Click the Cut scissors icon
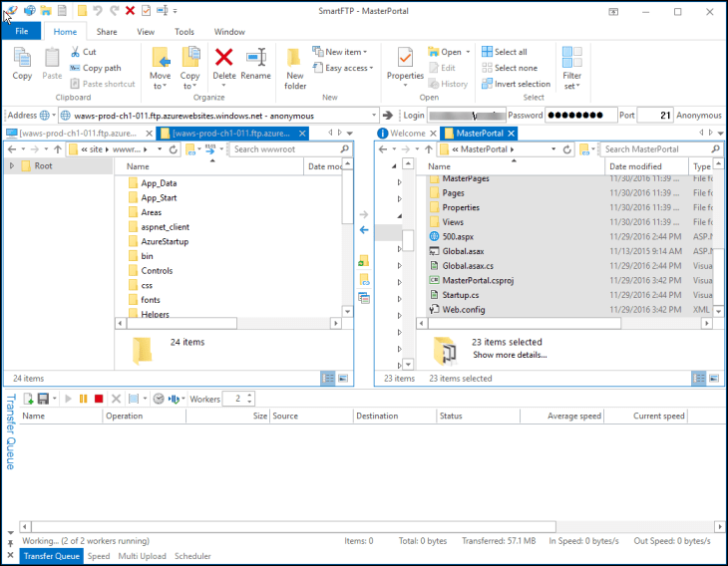This screenshot has width=728, height=566. [75, 52]
